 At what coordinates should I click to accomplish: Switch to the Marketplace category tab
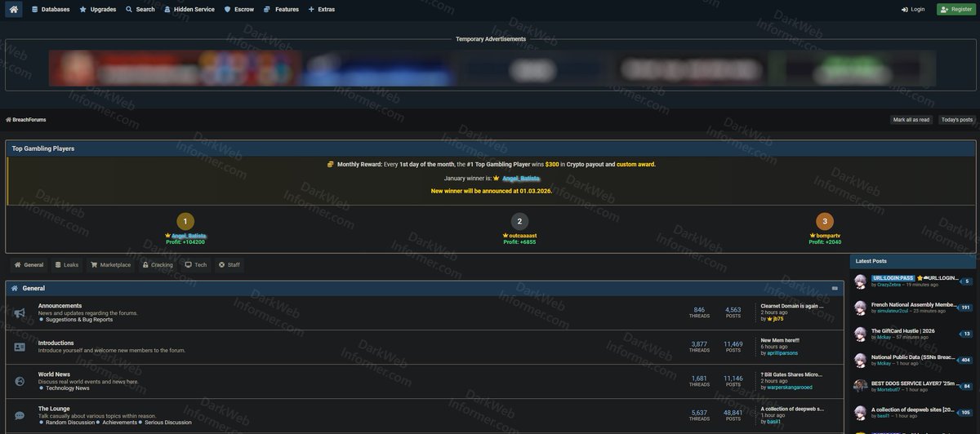tap(110, 264)
